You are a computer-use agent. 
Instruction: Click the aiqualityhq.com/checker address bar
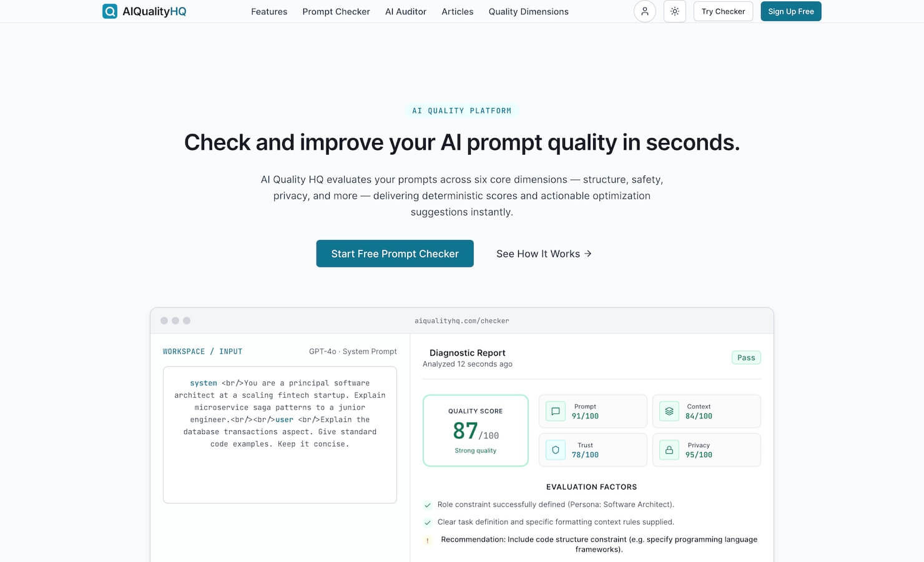click(x=462, y=321)
